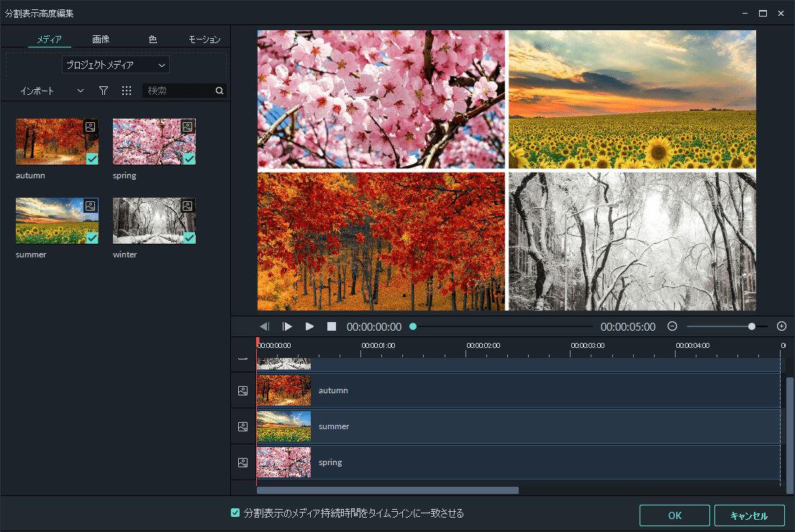Close the 分割表示高度編集 window
This screenshot has width=795, height=532.
(781, 13)
